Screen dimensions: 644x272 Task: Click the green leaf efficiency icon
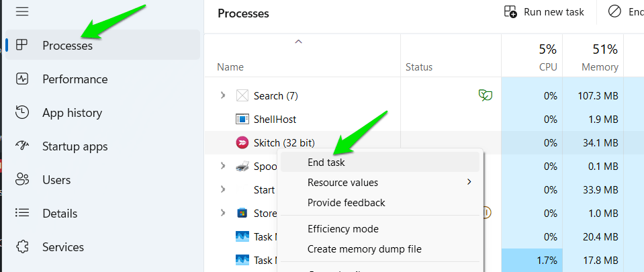click(x=485, y=95)
